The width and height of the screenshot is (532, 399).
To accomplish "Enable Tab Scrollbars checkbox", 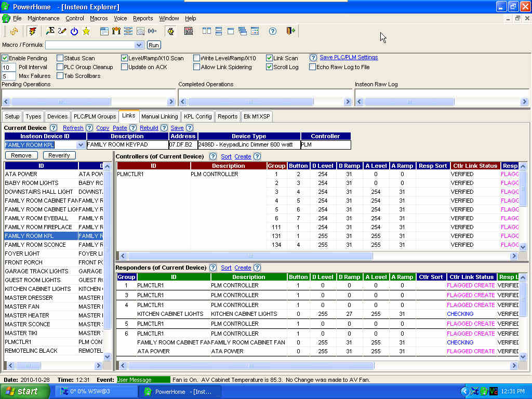I will pos(60,76).
